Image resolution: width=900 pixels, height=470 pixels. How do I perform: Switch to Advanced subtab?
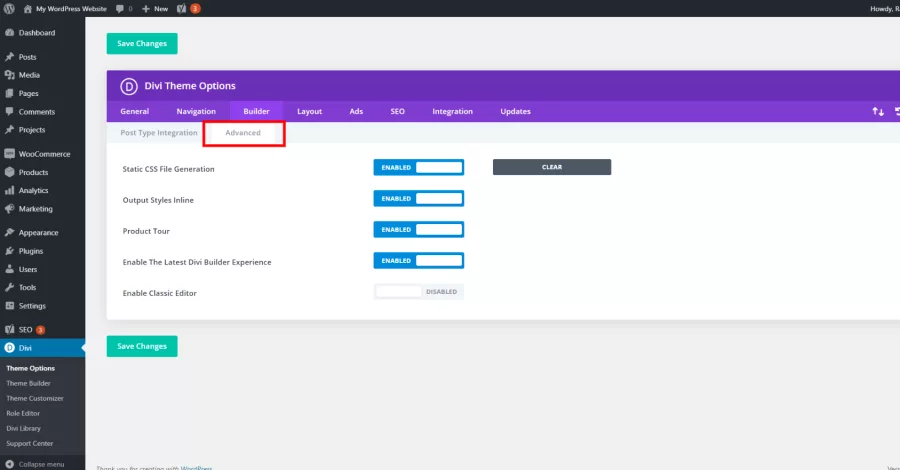tap(243, 133)
